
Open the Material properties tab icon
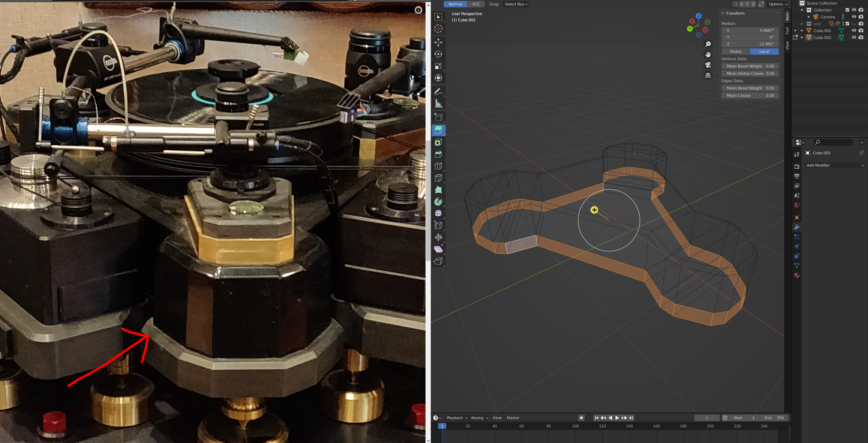[797, 275]
